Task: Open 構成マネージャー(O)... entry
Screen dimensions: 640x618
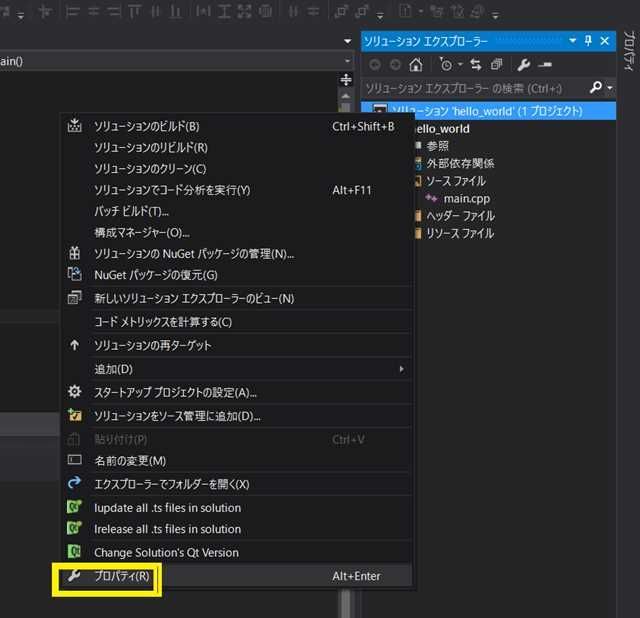Action: [x=237, y=233]
